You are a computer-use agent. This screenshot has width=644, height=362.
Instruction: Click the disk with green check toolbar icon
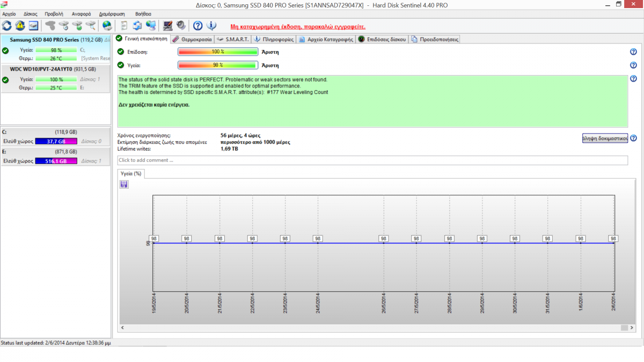(x=77, y=25)
